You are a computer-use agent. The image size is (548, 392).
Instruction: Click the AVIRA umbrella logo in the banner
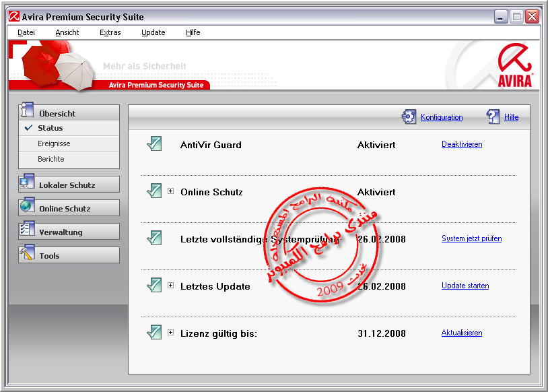(516, 65)
